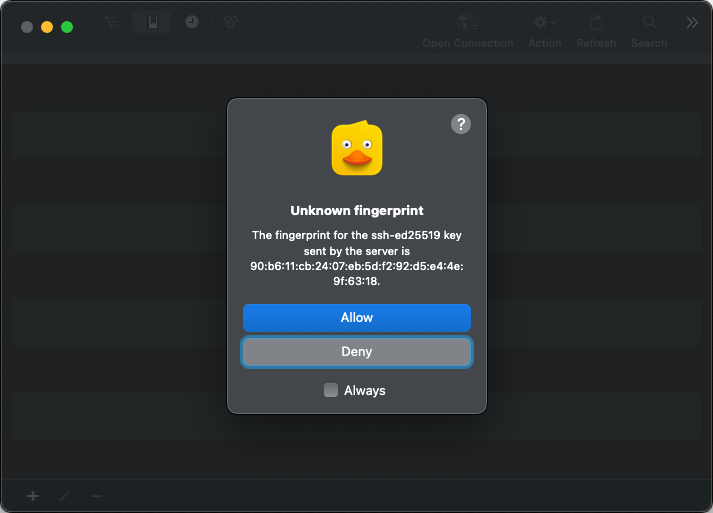Viewport: 713px width, 513px height.
Task: Switch to the outline list view icon
Action: point(111,21)
